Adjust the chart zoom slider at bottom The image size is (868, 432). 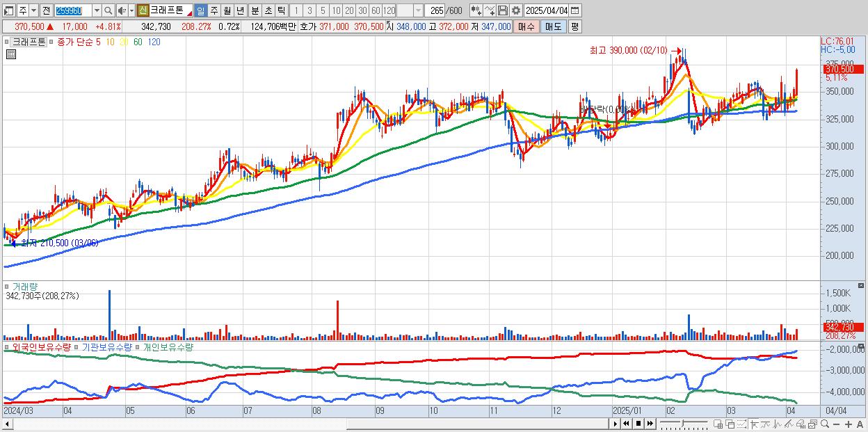pos(682,424)
